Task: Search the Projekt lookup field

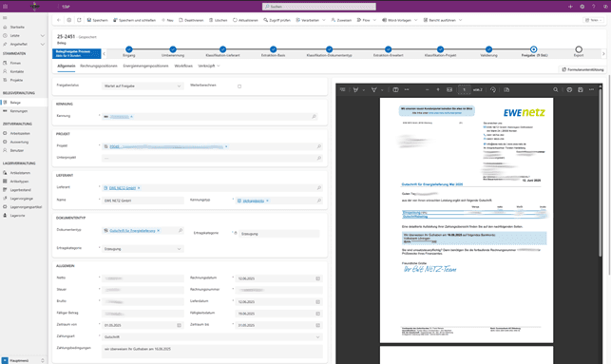Action: click(318, 146)
